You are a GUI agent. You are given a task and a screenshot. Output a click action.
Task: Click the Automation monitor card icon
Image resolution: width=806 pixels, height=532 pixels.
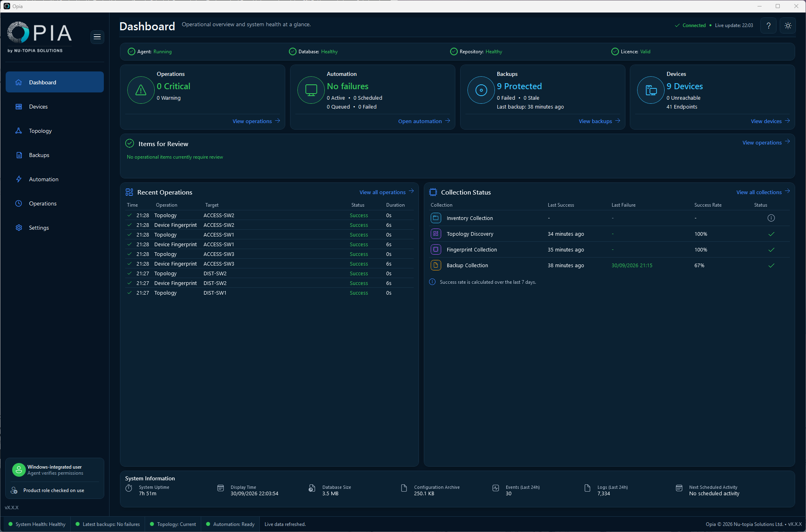[x=311, y=90]
